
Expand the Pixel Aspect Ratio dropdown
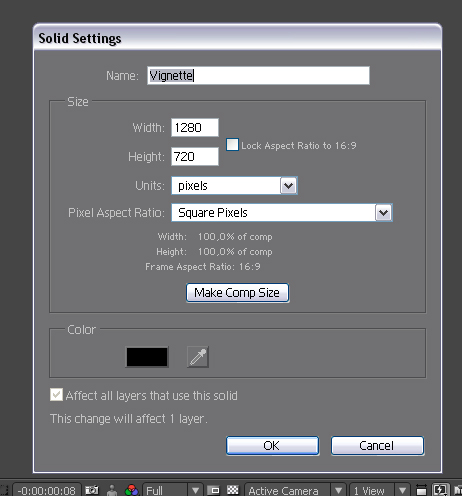282,213
